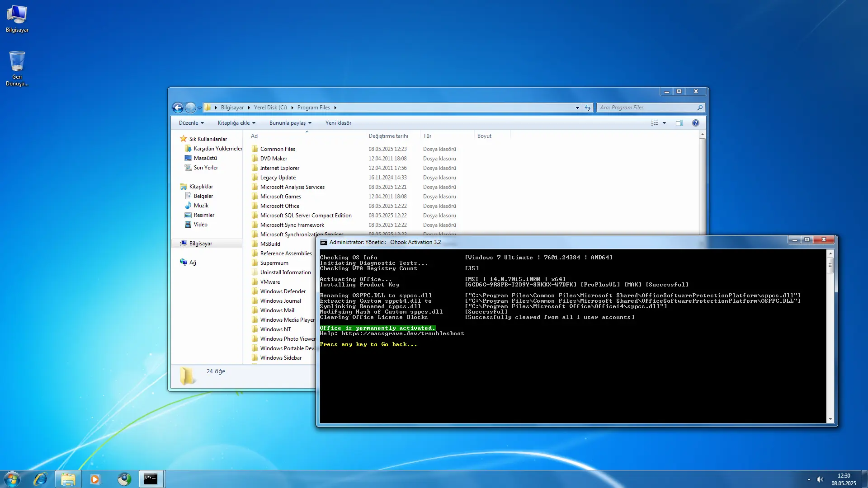Select the Windows Defender folder

tap(283, 291)
